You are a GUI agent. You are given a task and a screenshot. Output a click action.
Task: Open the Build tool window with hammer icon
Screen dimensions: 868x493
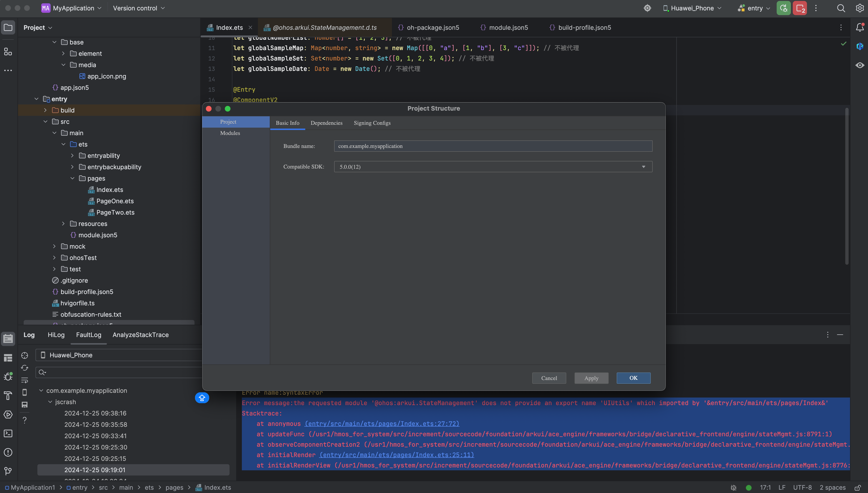coord(8,395)
